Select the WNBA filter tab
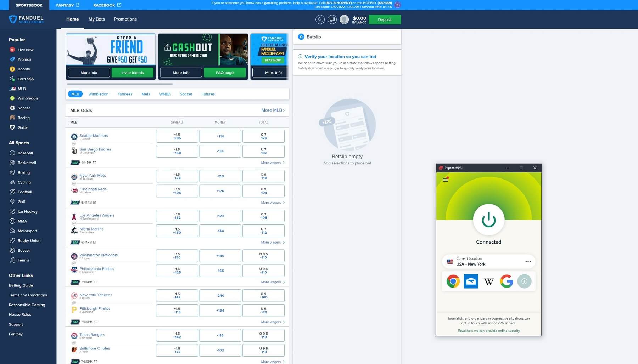The height and width of the screenshot is (364, 638). [x=165, y=94]
